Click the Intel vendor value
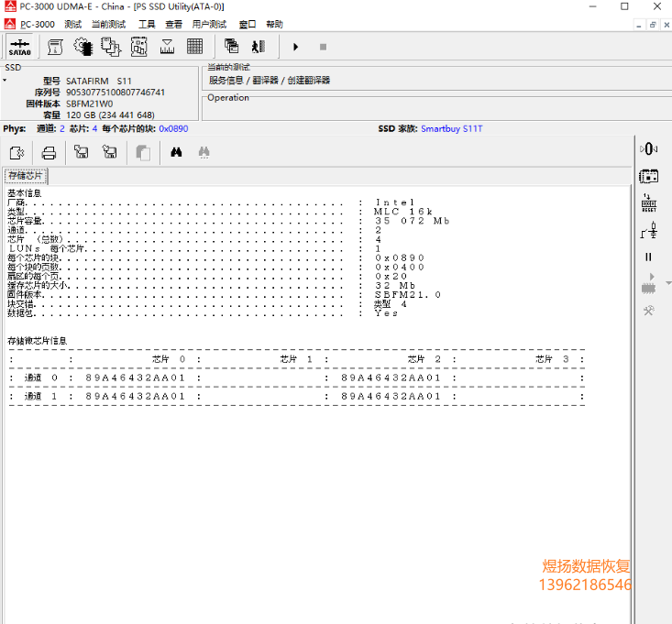Viewport: 672px width, 624px height. (x=395, y=203)
